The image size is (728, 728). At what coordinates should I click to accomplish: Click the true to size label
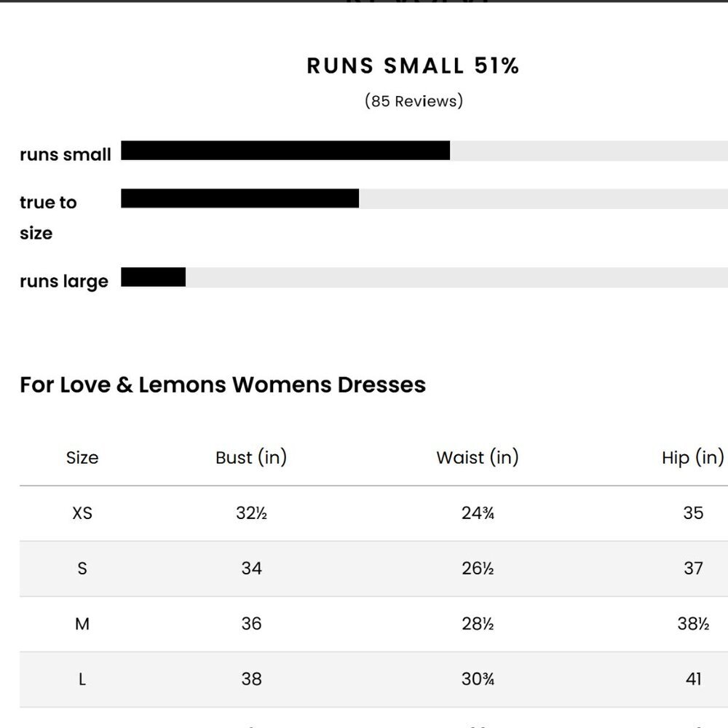[x=48, y=217]
